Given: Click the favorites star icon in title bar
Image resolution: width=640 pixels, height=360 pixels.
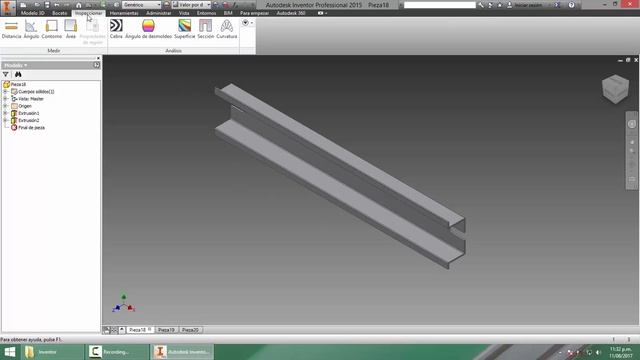Looking at the screenshot, I should coord(499,5).
